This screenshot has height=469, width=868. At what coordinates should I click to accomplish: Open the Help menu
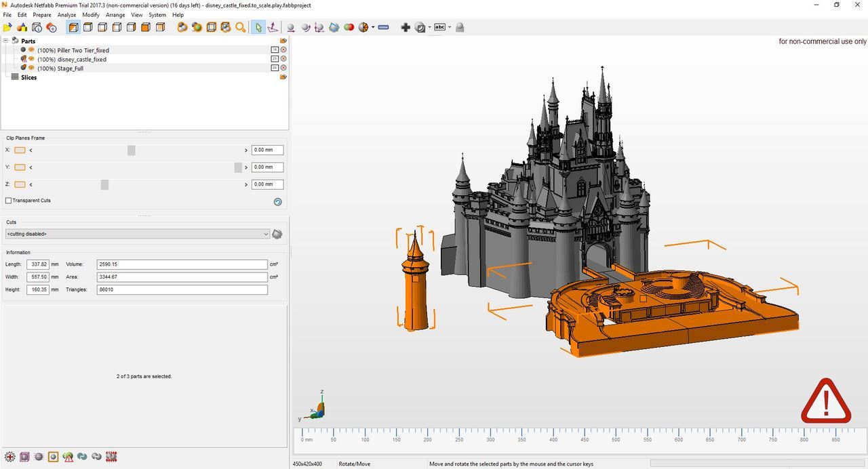pyautogui.click(x=178, y=15)
